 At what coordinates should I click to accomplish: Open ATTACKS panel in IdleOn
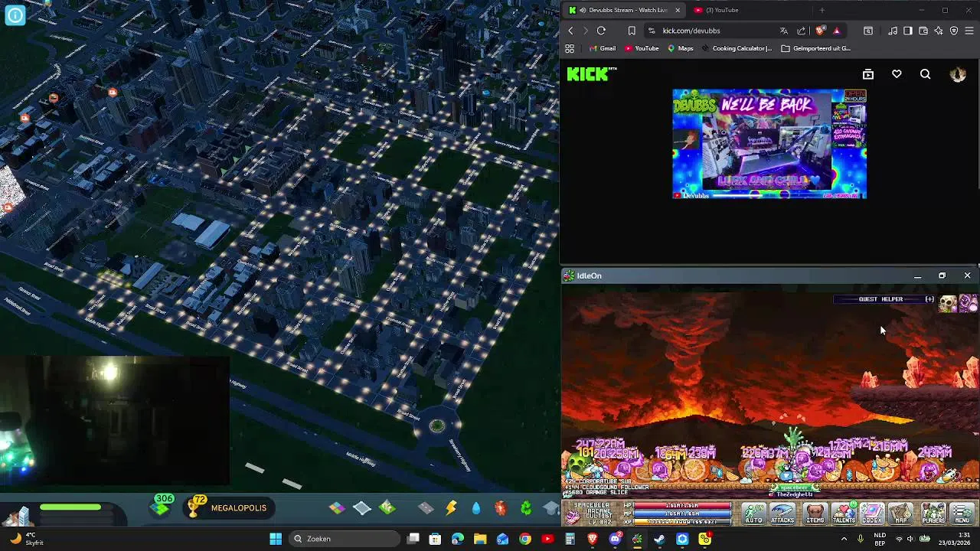coord(782,514)
